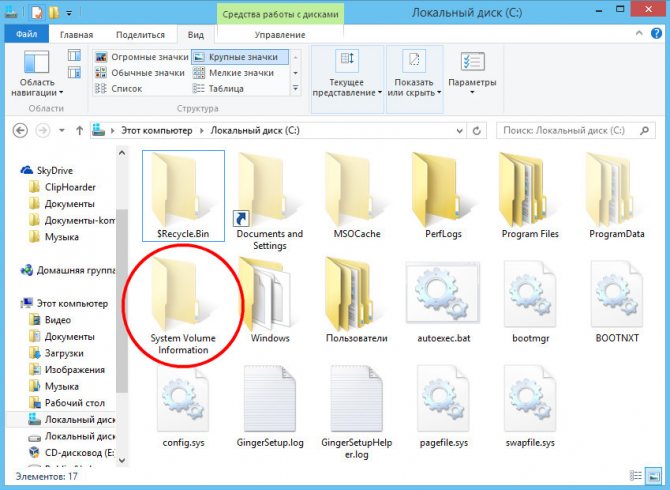Click Этот компьютер in address bar
The width and height of the screenshot is (670, 490).
tap(156, 130)
